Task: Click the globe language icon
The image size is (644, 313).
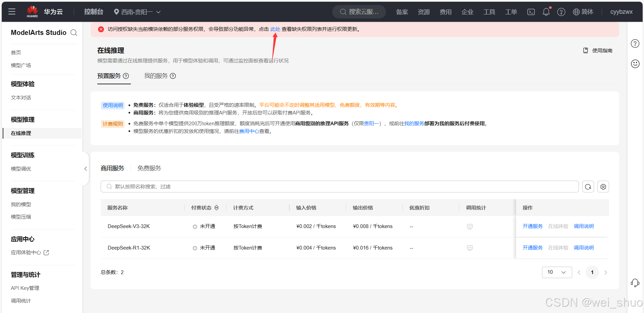Action: pos(576,12)
